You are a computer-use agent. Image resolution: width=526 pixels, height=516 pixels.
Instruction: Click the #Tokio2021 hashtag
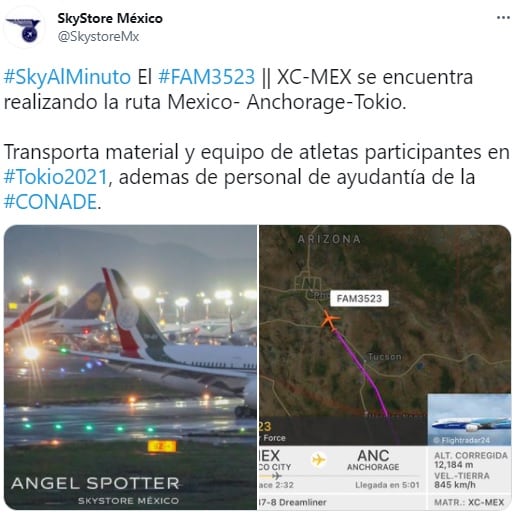coord(55,177)
